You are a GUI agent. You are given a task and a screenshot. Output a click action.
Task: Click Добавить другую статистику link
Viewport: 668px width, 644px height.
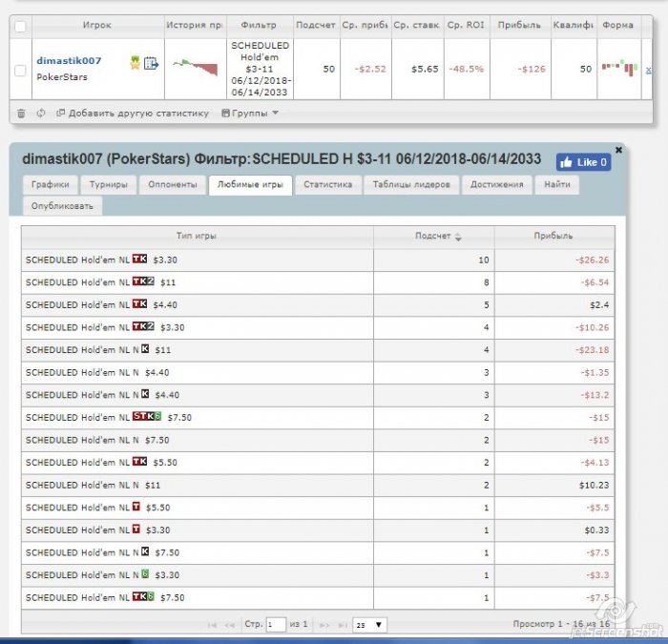pyautogui.click(x=133, y=114)
